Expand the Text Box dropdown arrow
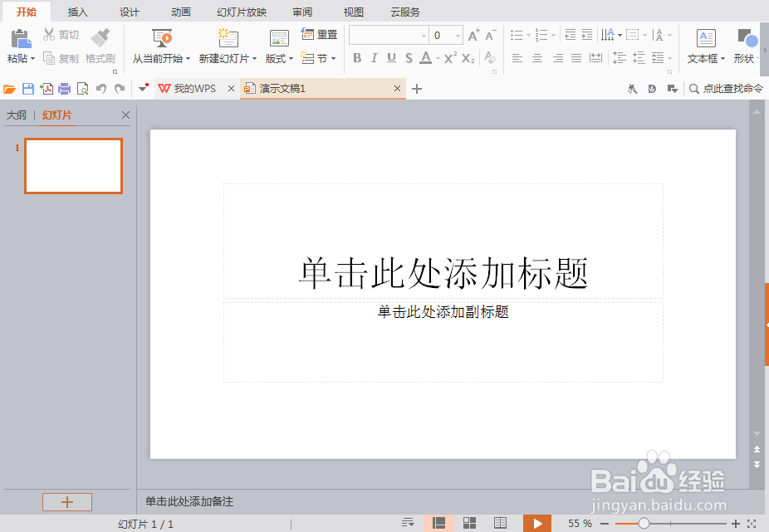The height and width of the screenshot is (532, 769). [722, 59]
